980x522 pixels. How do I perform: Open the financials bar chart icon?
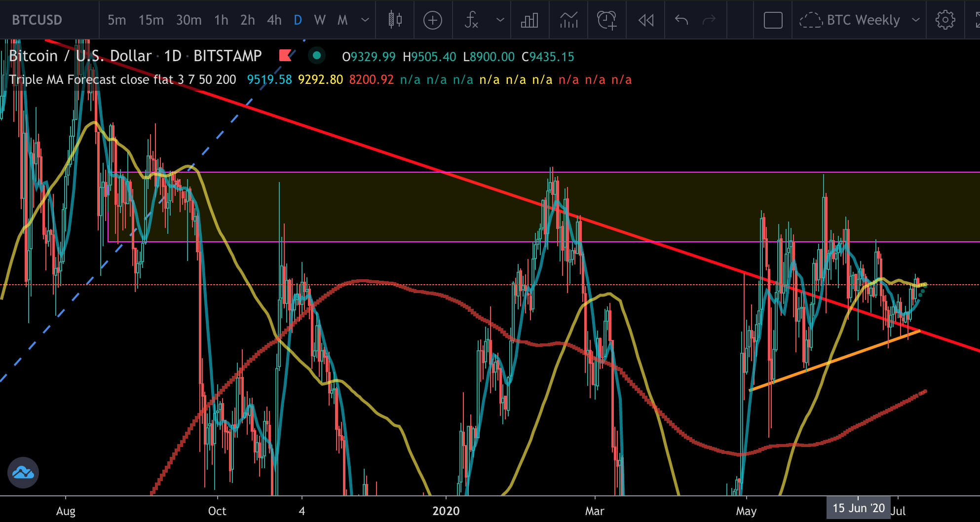coord(529,20)
